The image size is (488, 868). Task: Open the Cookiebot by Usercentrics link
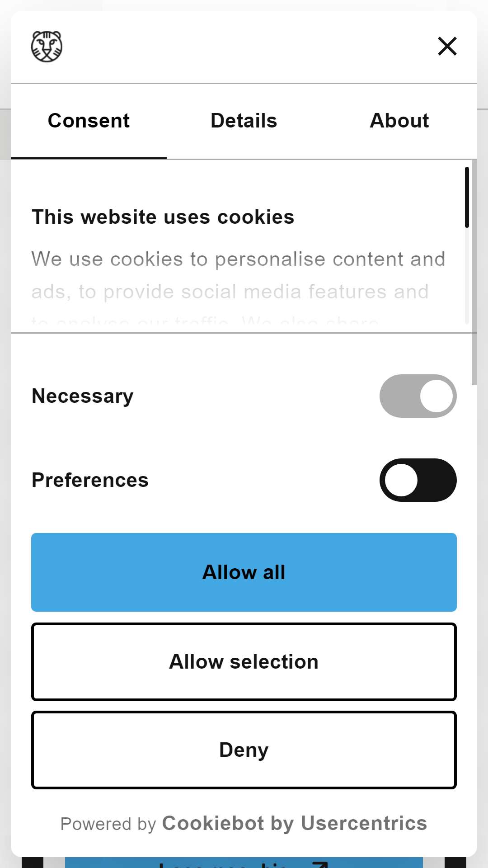pyautogui.click(x=295, y=823)
